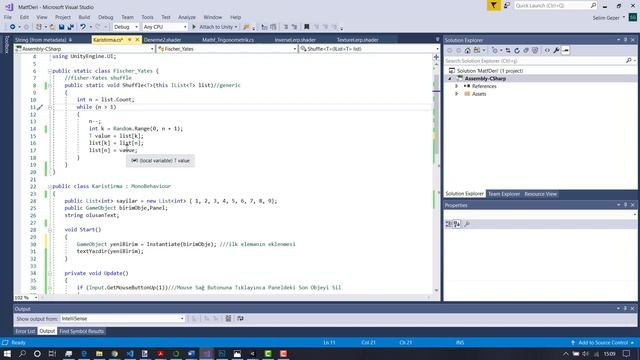Screen dimensions: 640x360
Task: Open the Toolbox side panel tab
Action: pyautogui.click(x=6, y=44)
